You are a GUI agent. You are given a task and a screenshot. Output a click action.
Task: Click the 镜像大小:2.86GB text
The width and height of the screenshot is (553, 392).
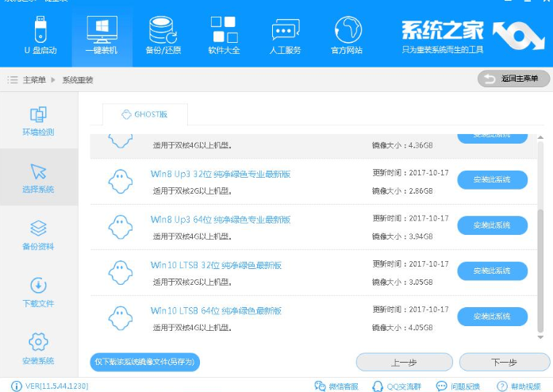click(x=402, y=191)
